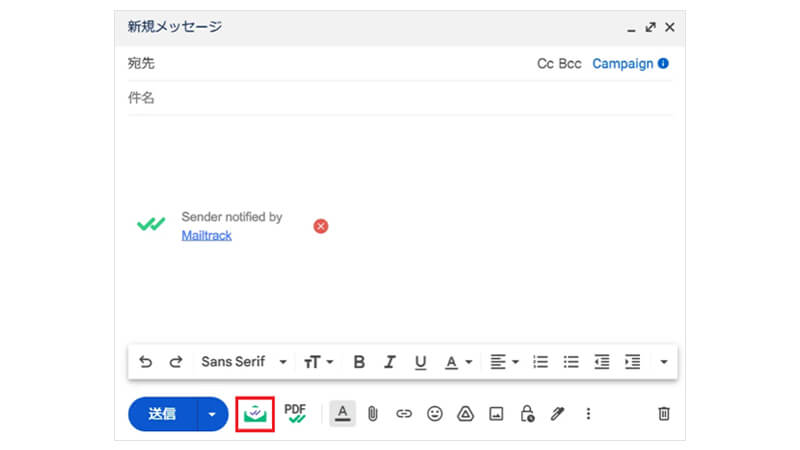Close the new message window
This screenshot has width=800, height=450.
[x=670, y=27]
